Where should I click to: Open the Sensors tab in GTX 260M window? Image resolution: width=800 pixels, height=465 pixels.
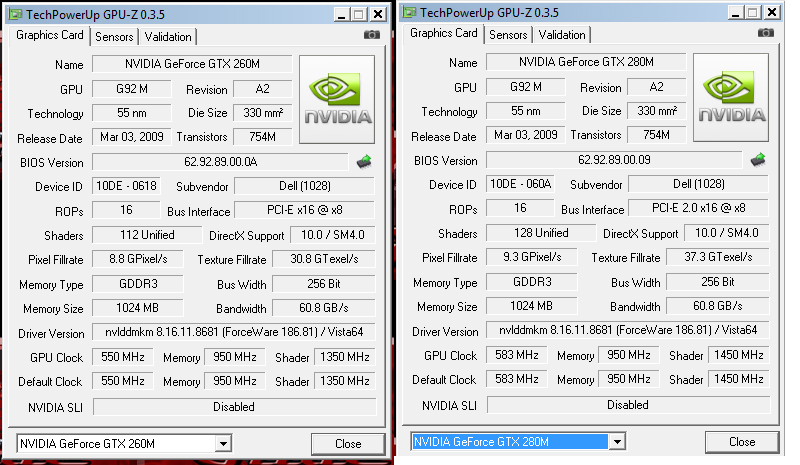[114, 37]
